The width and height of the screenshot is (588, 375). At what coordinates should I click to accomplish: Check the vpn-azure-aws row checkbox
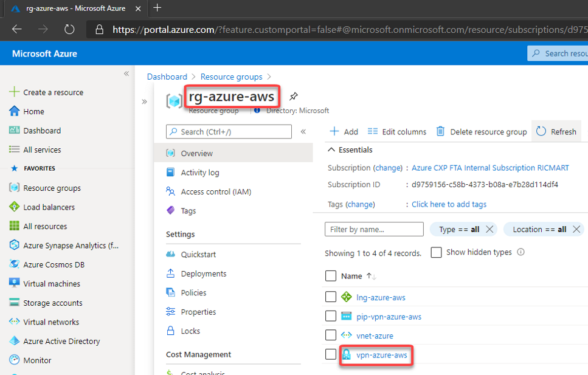(x=331, y=354)
